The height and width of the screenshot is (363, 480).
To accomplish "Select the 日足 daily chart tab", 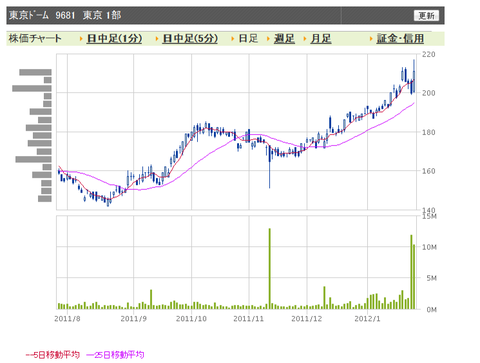I will (248, 39).
